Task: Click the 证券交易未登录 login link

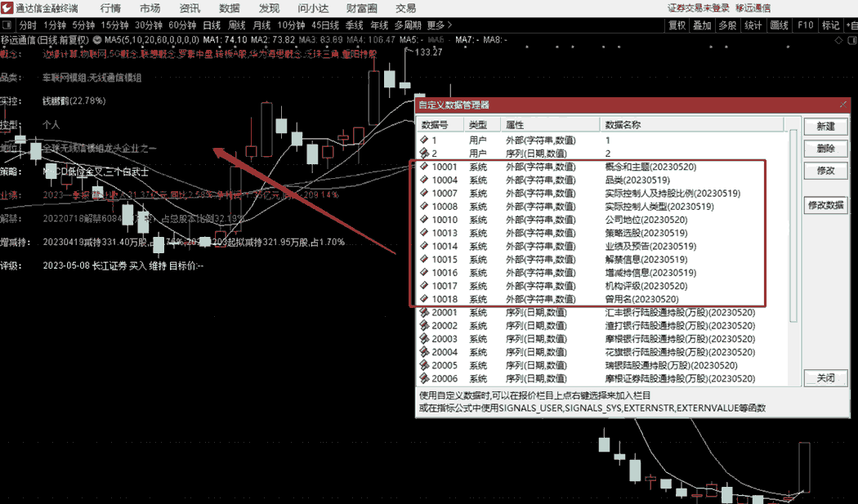Action: (x=698, y=7)
